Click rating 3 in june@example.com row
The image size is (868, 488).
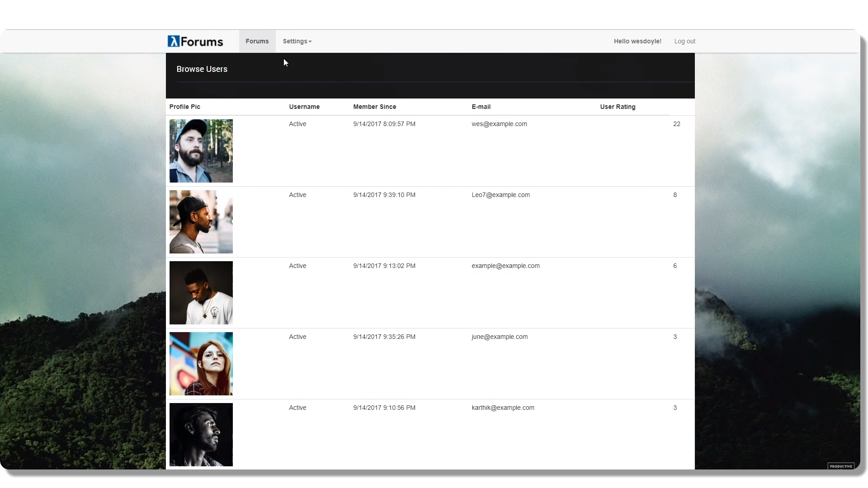[675, 337]
